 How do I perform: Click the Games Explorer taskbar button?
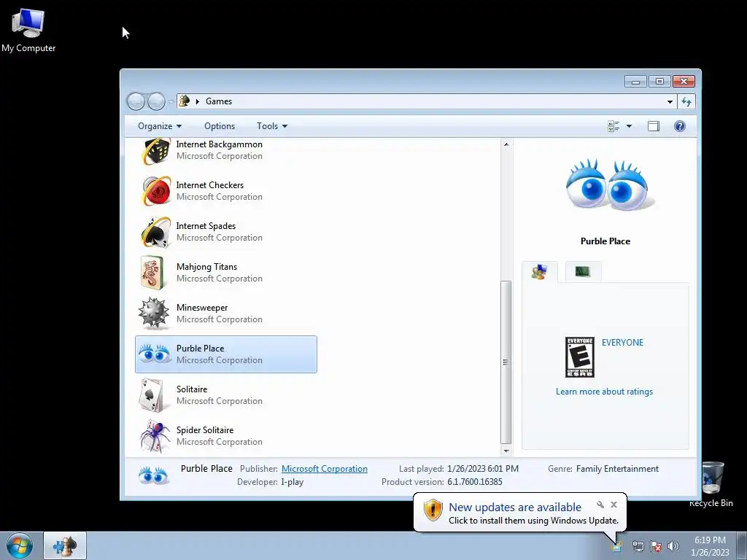(x=65, y=545)
